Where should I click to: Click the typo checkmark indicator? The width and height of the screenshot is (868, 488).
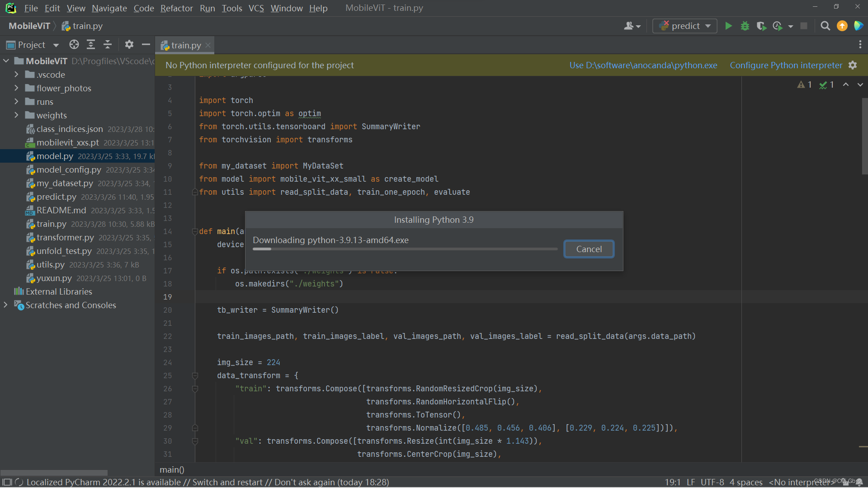point(826,85)
